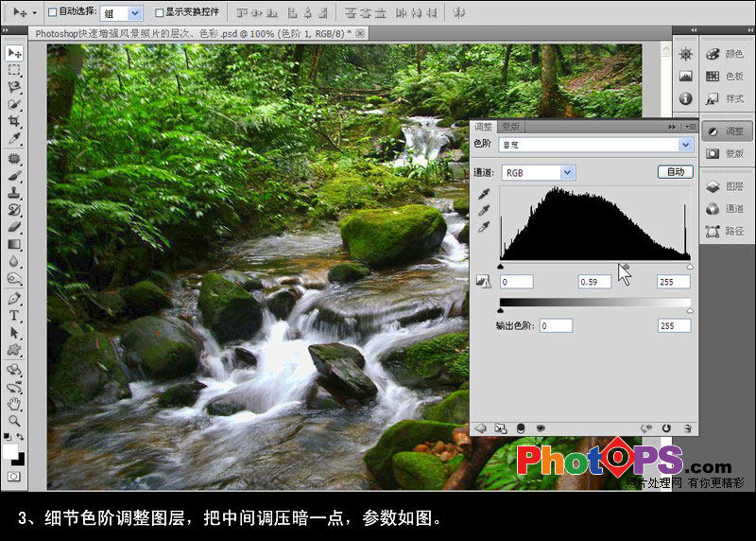The height and width of the screenshot is (541, 756).
Task: Open the 色阶 preset dropdown
Action: tap(686, 145)
